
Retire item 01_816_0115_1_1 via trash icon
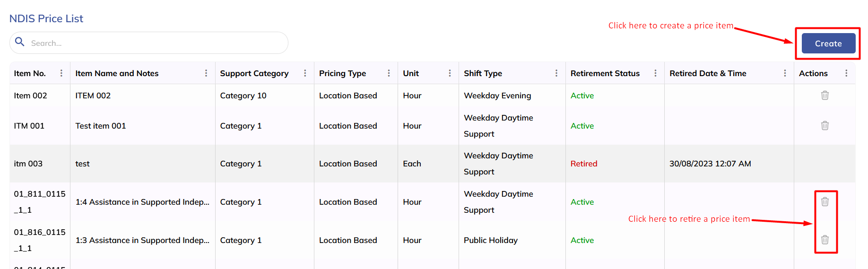coord(825,240)
